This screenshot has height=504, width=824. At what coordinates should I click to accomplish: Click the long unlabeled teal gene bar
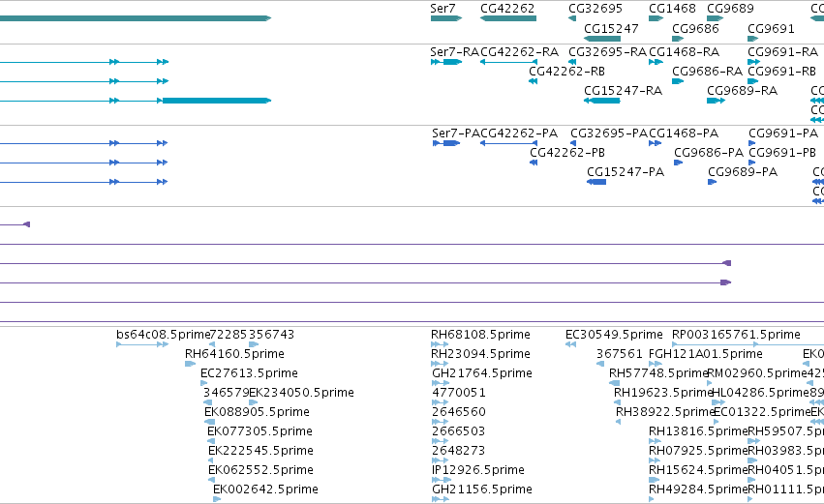click(136, 18)
